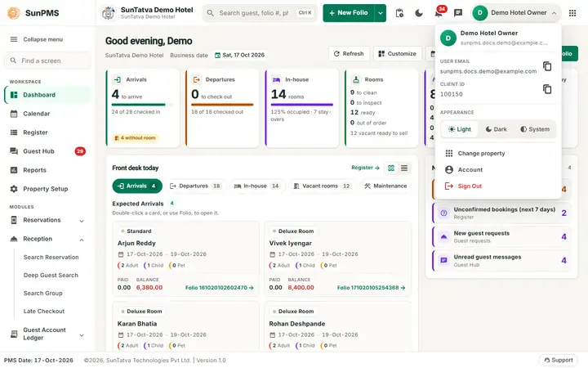588x368 pixels.
Task: Open the New Folio dropdown arrow
Action: (x=381, y=13)
